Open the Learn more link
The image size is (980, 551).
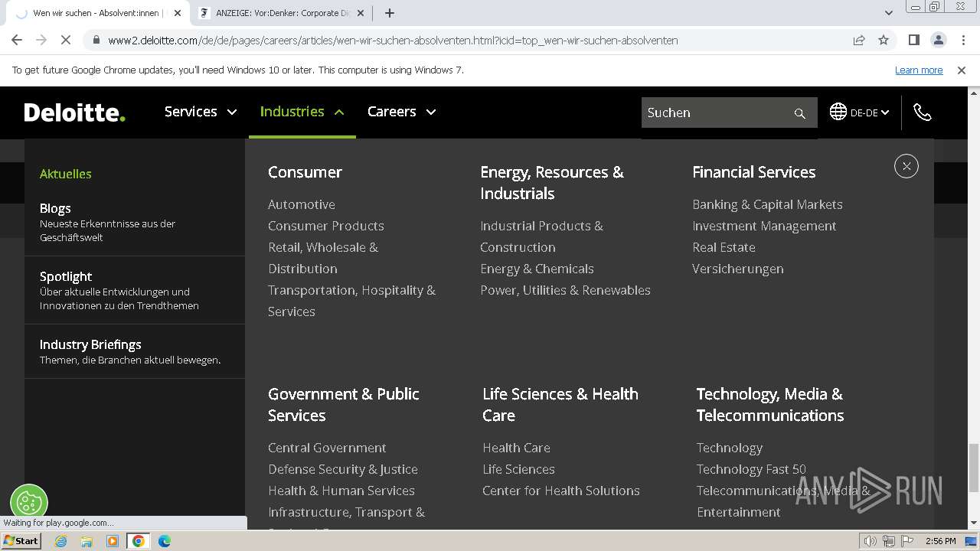click(919, 70)
